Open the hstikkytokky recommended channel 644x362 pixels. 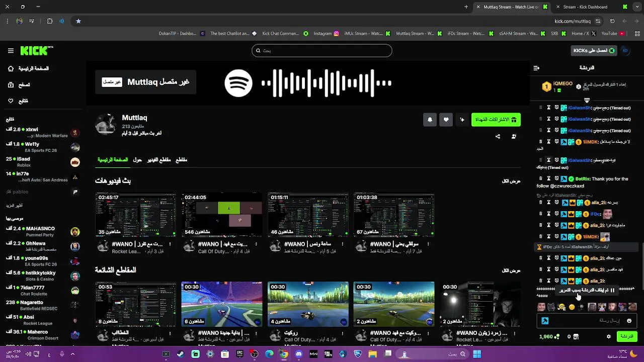[x=43, y=276]
